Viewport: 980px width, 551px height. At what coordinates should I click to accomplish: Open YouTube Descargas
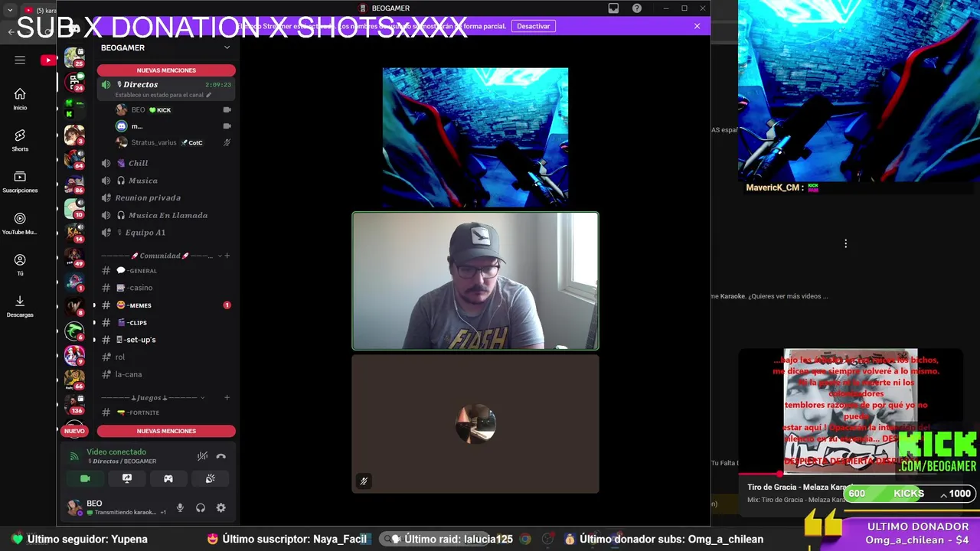(20, 305)
